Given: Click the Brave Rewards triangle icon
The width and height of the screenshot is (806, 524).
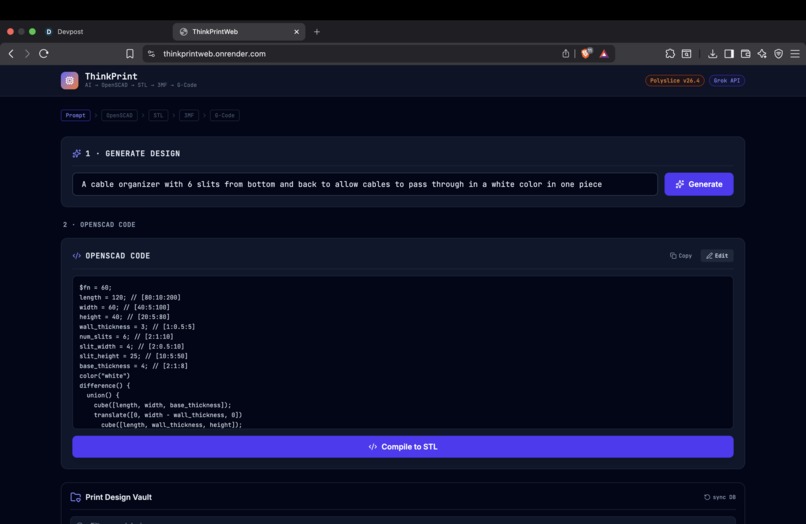Looking at the screenshot, I should click(x=604, y=53).
